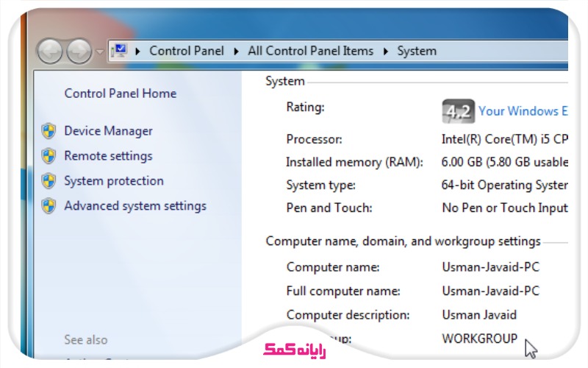Open Remote settings link

coord(108,156)
